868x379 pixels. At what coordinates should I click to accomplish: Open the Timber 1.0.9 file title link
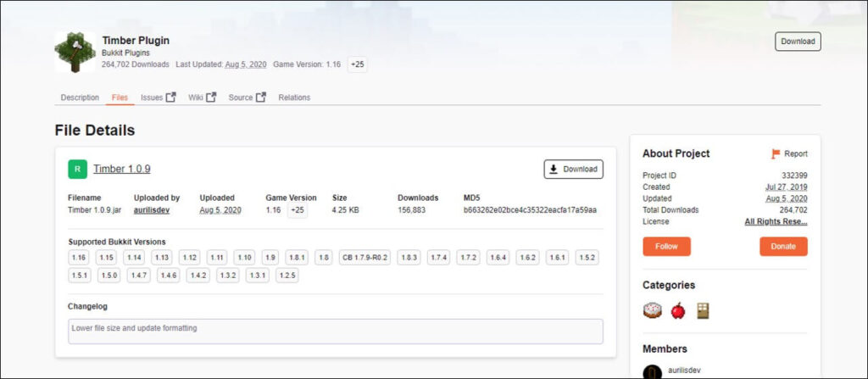pos(122,169)
